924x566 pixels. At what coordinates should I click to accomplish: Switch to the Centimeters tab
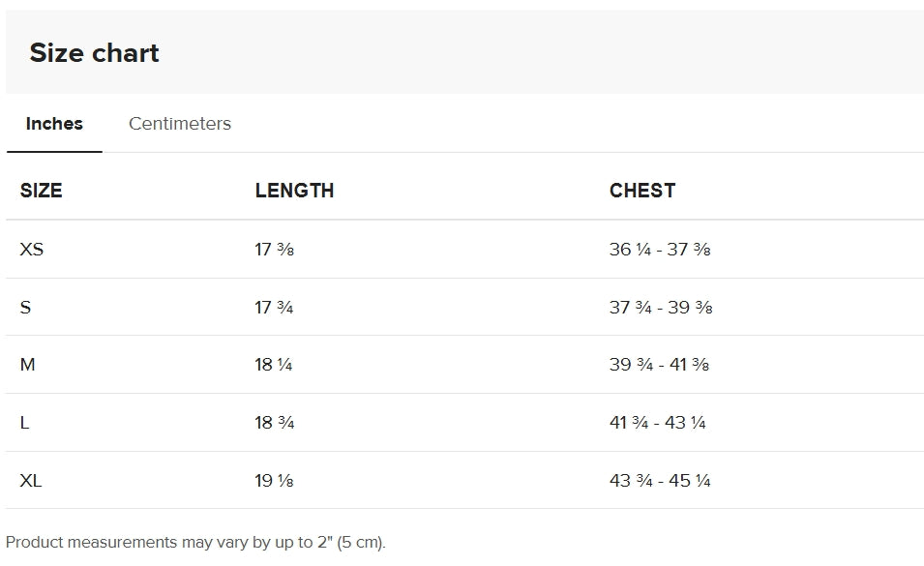coord(180,124)
